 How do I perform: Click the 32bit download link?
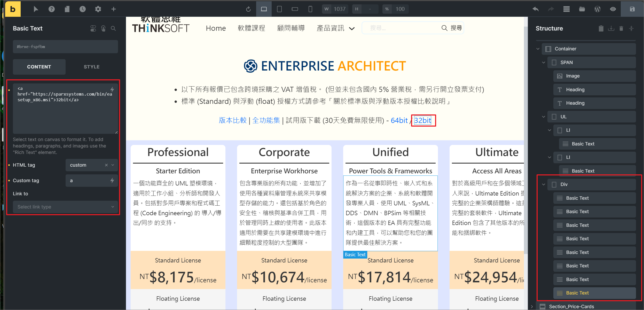(423, 120)
